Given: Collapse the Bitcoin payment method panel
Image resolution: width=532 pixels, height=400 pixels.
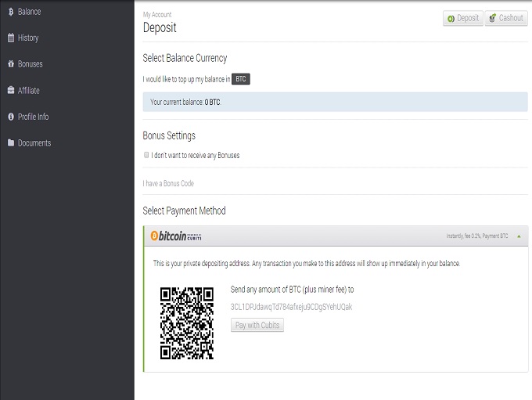Looking at the screenshot, I should (x=519, y=236).
